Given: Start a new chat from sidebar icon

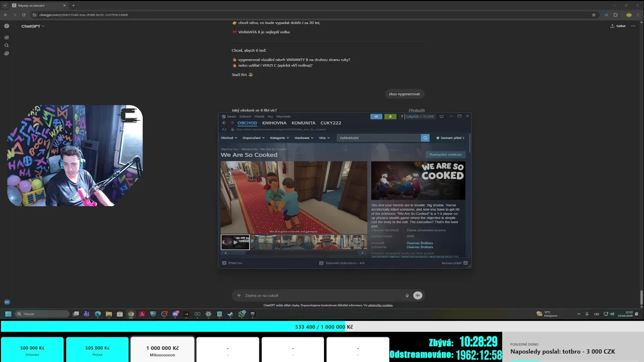Looking at the screenshot, I should click(7, 37).
